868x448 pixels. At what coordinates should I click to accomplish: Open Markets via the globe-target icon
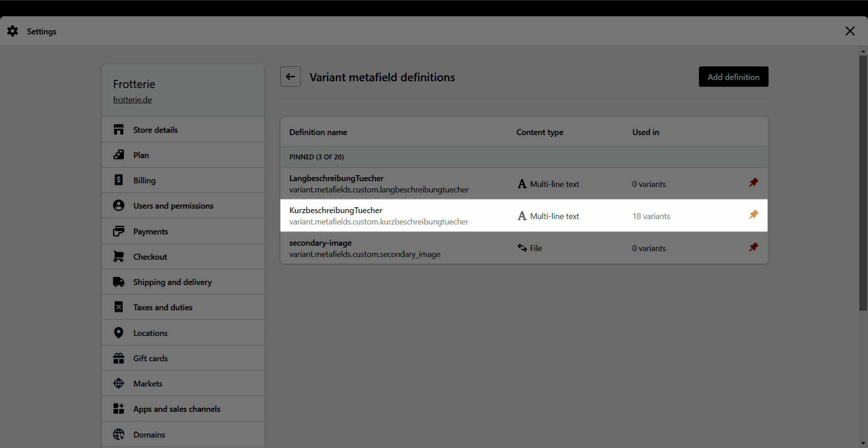pos(118,383)
